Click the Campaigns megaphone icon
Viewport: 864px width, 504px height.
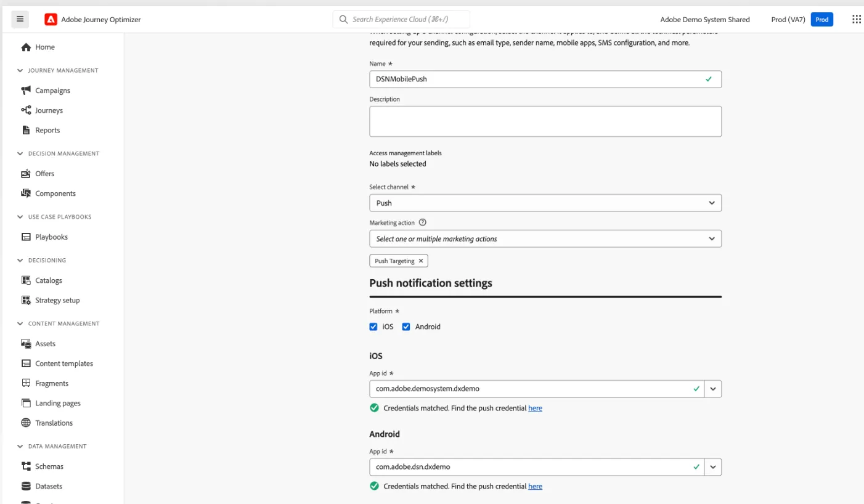click(x=26, y=91)
